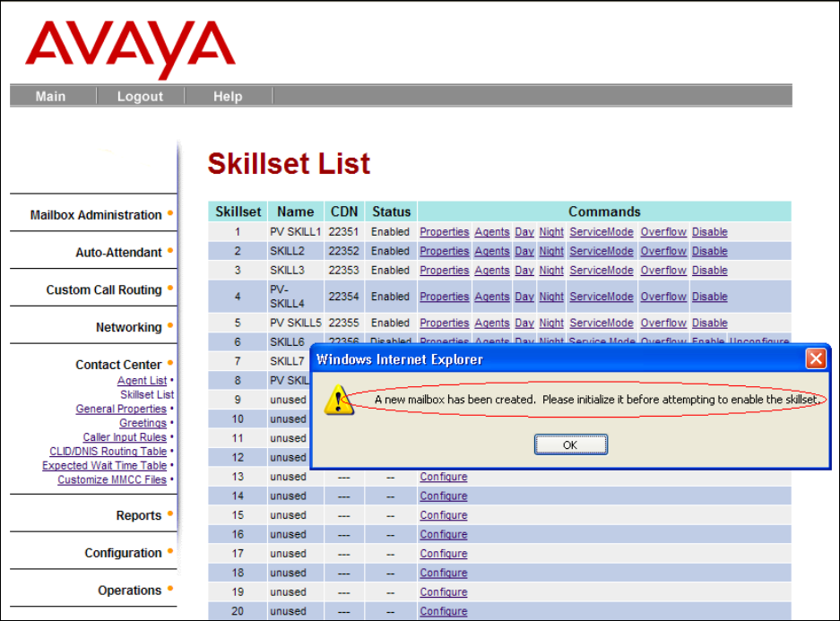Open ServiceMode for skillset 5
This screenshot has height=621, width=840.
coord(601,323)
